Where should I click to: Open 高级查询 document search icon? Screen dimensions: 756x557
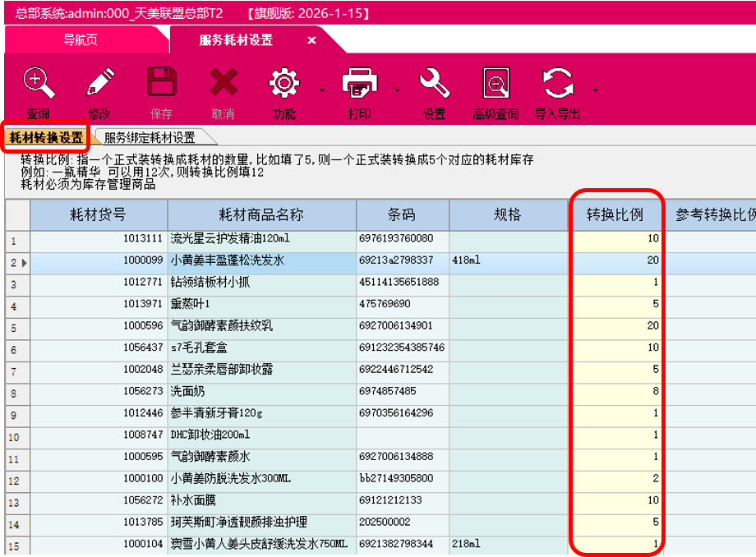496,83
